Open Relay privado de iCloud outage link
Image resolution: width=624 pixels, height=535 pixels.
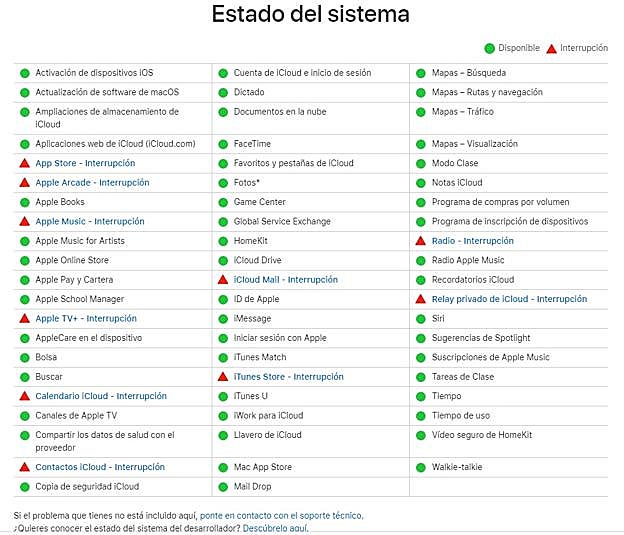pyautogui.click(x=509, y=299)
